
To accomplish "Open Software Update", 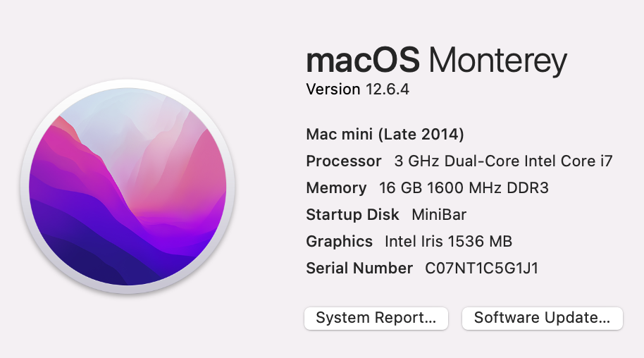I will 542,318.
